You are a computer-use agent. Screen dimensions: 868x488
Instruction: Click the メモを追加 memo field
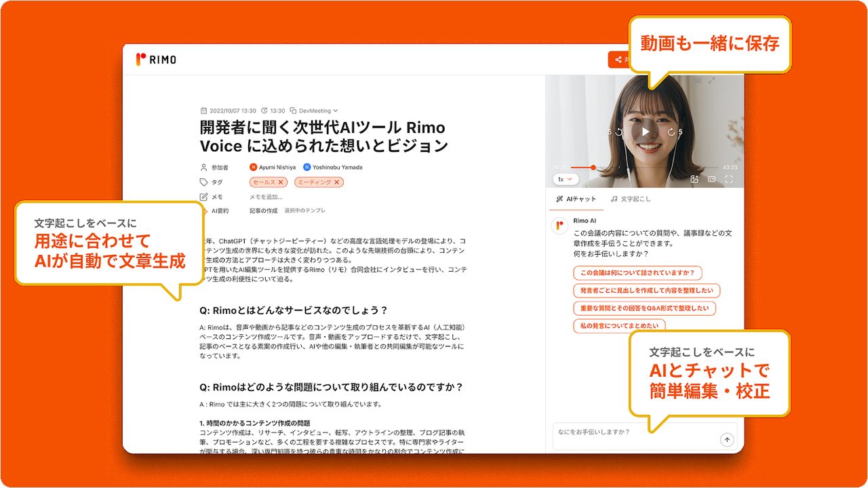(266, 197)
